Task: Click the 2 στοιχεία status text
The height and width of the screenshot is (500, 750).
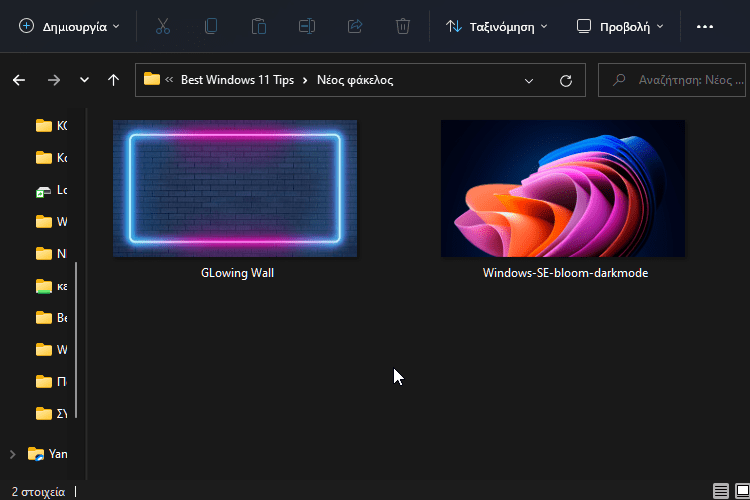Action: (x=38, y=492)
